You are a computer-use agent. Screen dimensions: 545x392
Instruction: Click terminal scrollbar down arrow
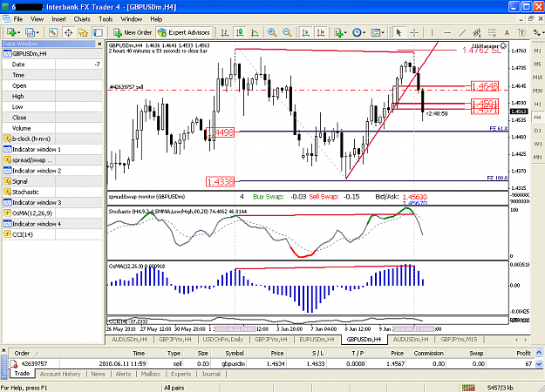tap(539, 363)
